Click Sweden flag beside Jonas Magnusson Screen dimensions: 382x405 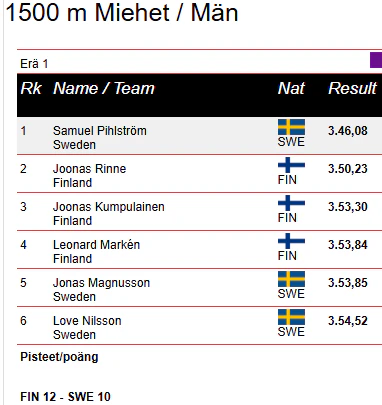coord(291,279)
